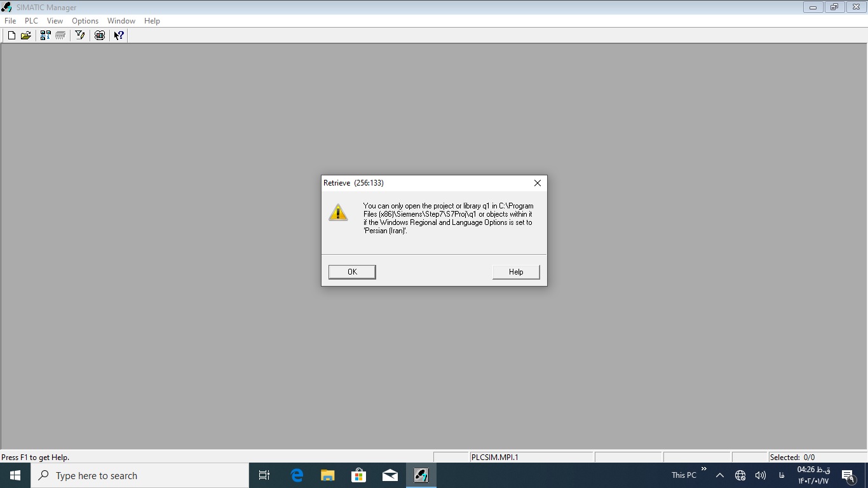Open the Windows Start button

point(15,475)
